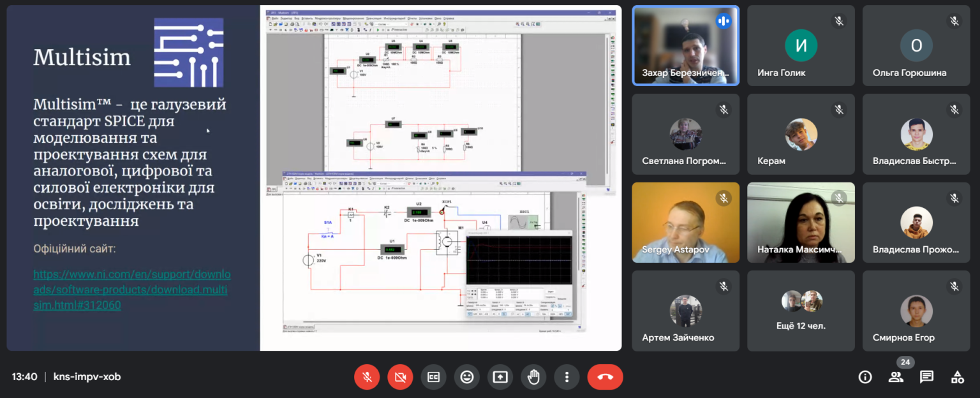Click the Multisim slide title text
This screenshot has height=398, width=980.
pos(82,58)
